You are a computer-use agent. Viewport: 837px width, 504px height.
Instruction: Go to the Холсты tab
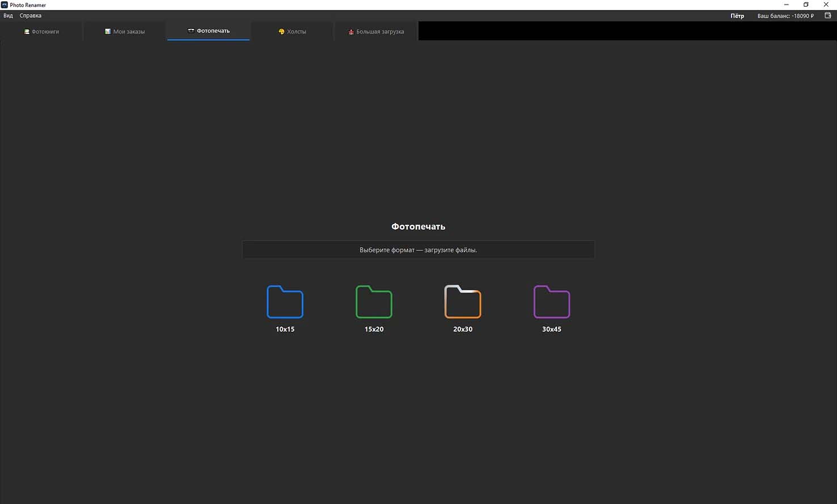tap(292, 31)
